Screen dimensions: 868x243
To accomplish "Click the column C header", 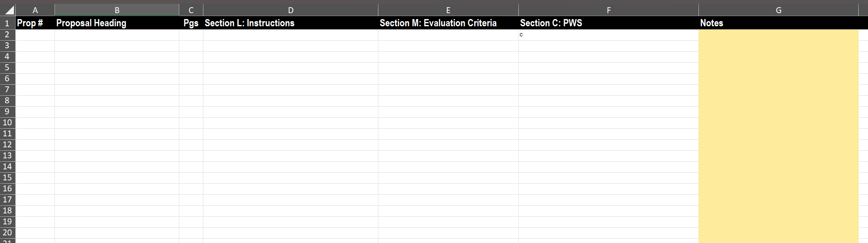I will (191, 10).
